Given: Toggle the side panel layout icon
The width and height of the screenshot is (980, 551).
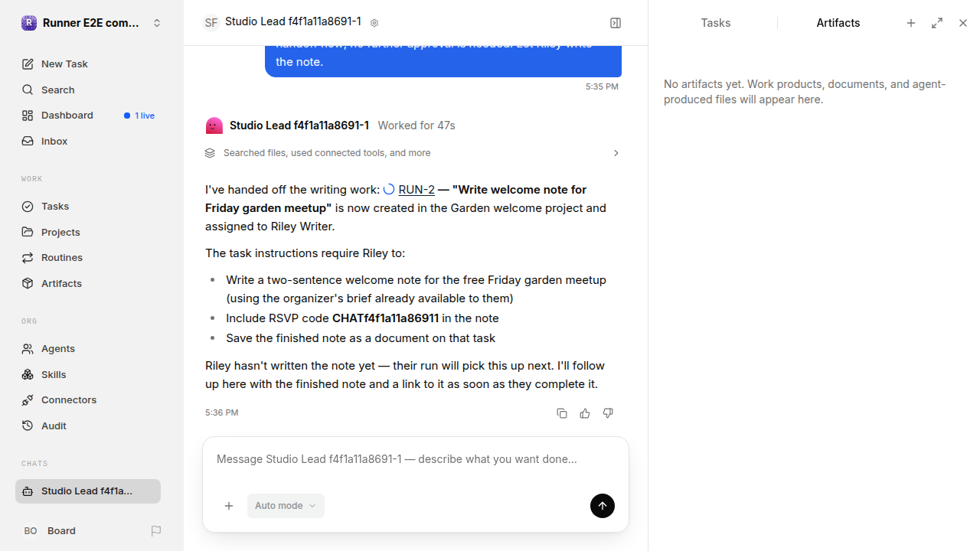Looking at the screenshot, I should (x=616, y=23).
